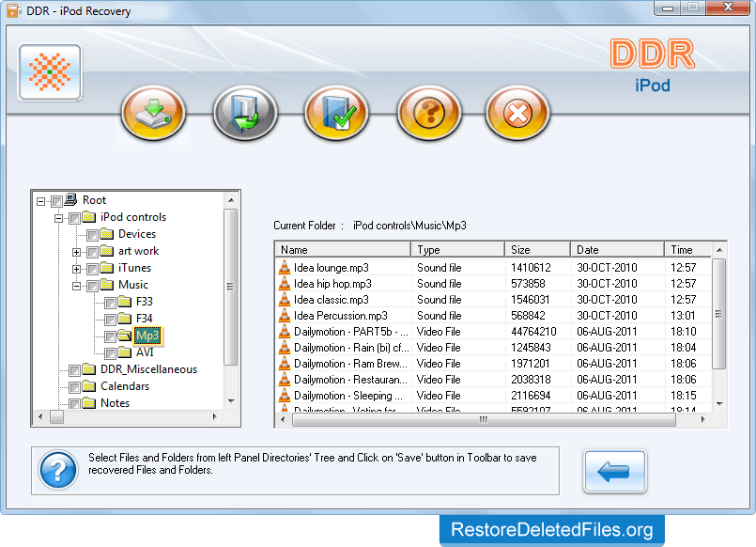Click the Root computer icon in tree
Screen dimensions: 756x547
click(70, 199)
